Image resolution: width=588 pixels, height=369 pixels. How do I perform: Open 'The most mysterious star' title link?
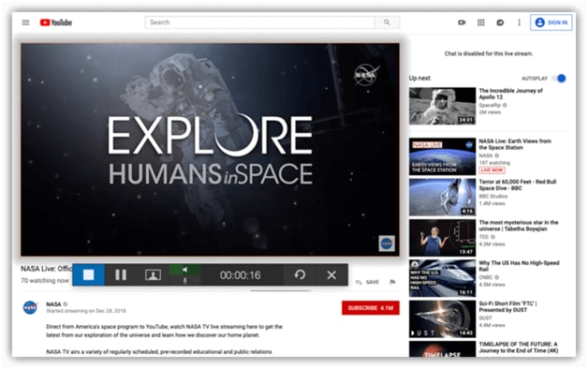pos(519,226)
